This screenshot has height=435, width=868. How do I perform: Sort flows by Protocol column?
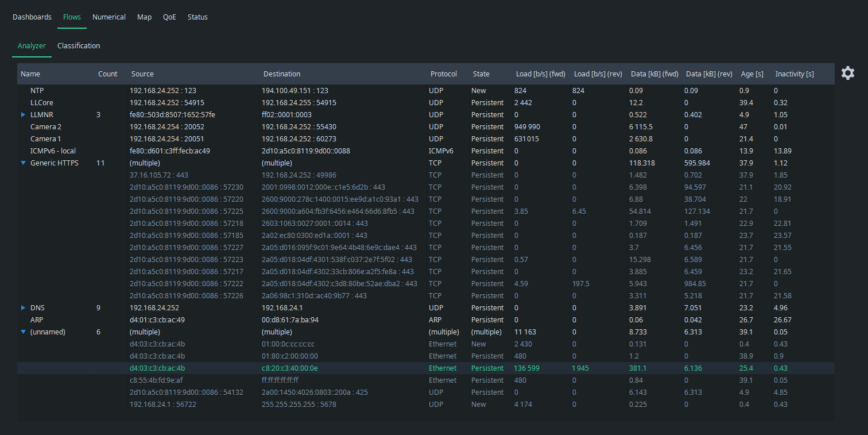point(443,74)
